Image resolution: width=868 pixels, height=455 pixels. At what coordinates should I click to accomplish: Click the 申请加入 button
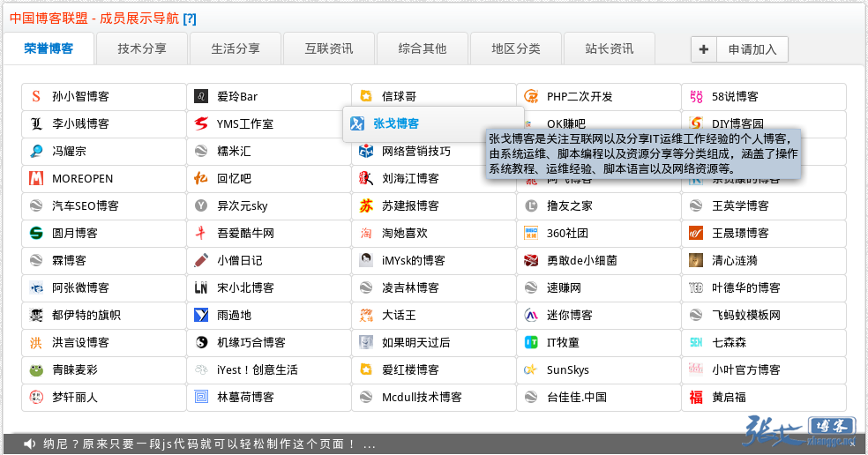[752, 49]
